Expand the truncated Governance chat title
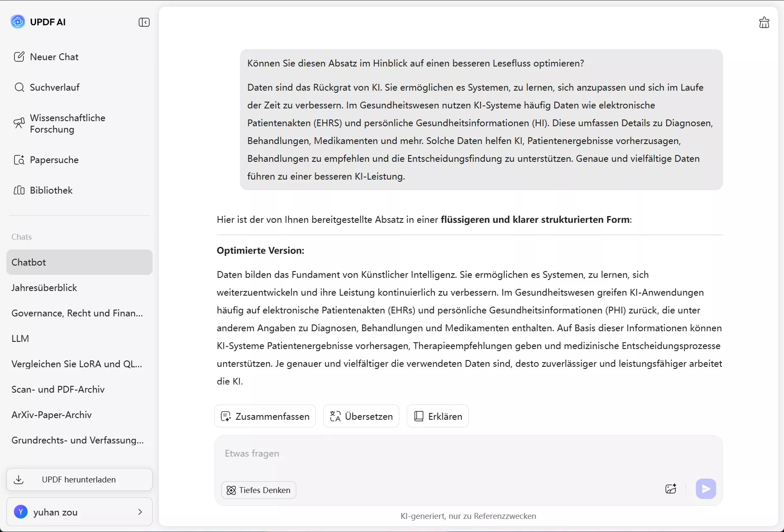Viewport: 784px width, 532px height. tap(77, 313)
